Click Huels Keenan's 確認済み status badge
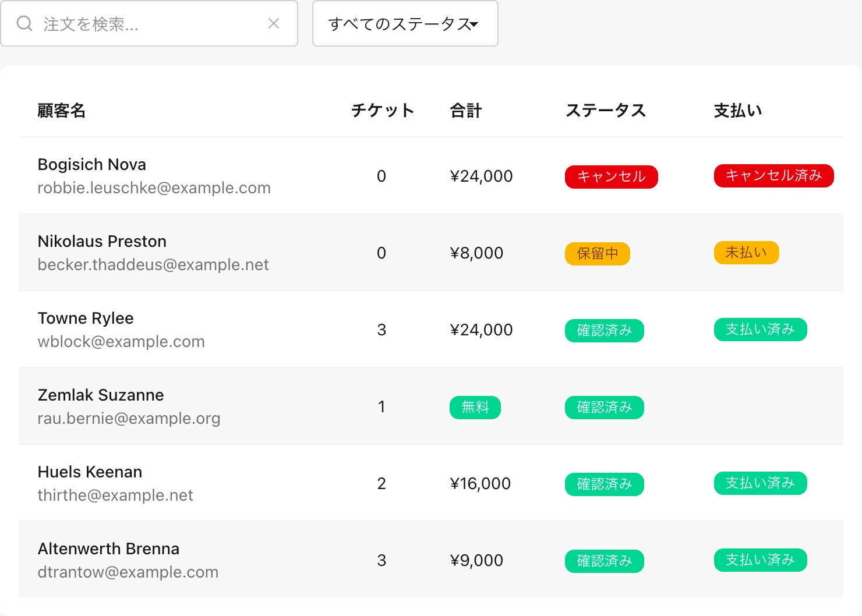Image resolution: width=862 pixels, height=616 pixels. coord(605,484)
